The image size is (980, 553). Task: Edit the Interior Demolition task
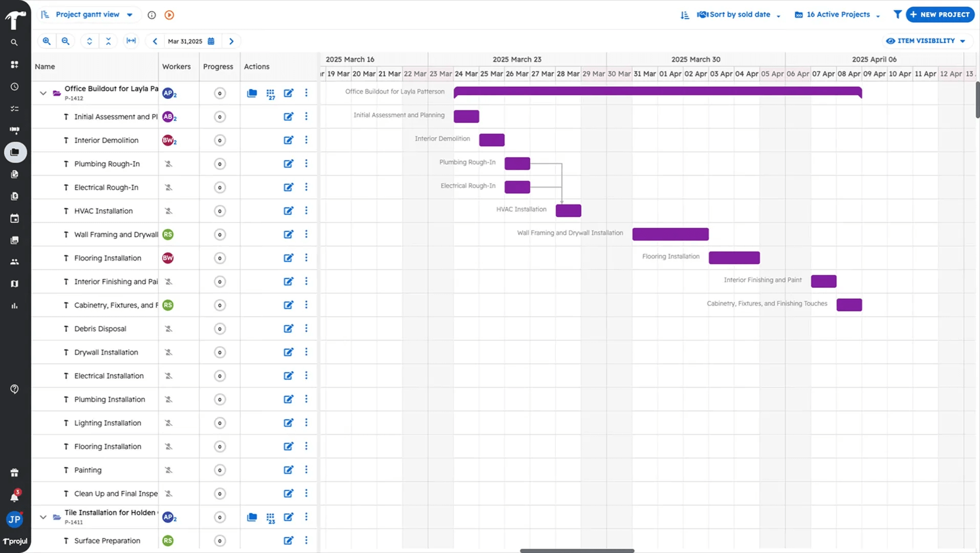click(x=289, y=140)
